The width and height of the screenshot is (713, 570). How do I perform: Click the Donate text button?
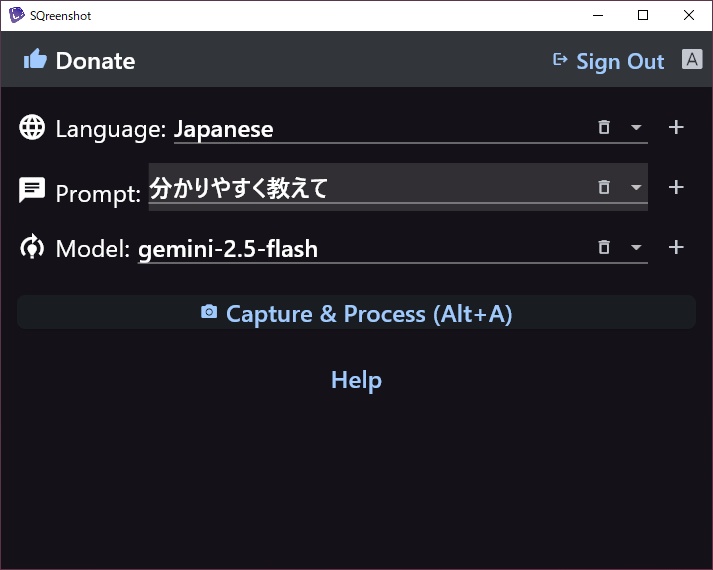[95, 61]
